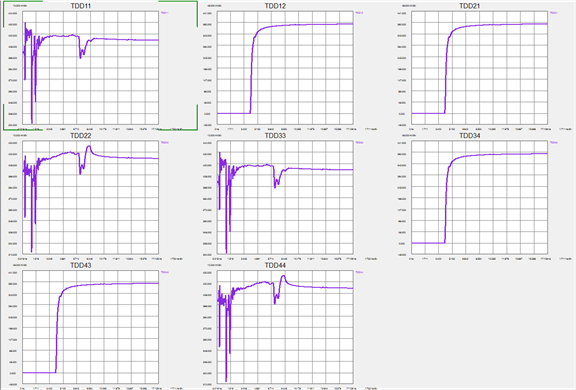The width and height of the screenshot is (576, 390).
Task: Select the TDD34 plot grid
Action: 479,197
